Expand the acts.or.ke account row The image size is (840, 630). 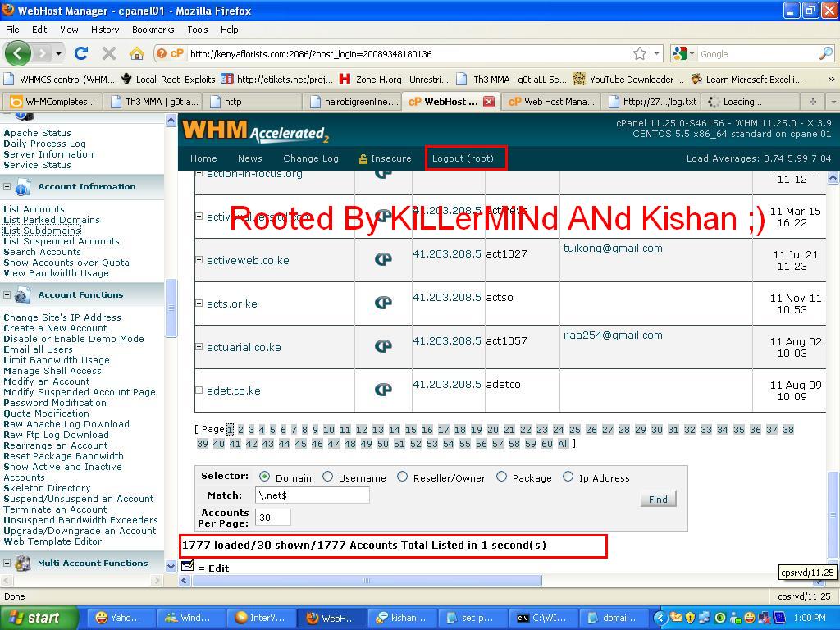click(199, 304)
